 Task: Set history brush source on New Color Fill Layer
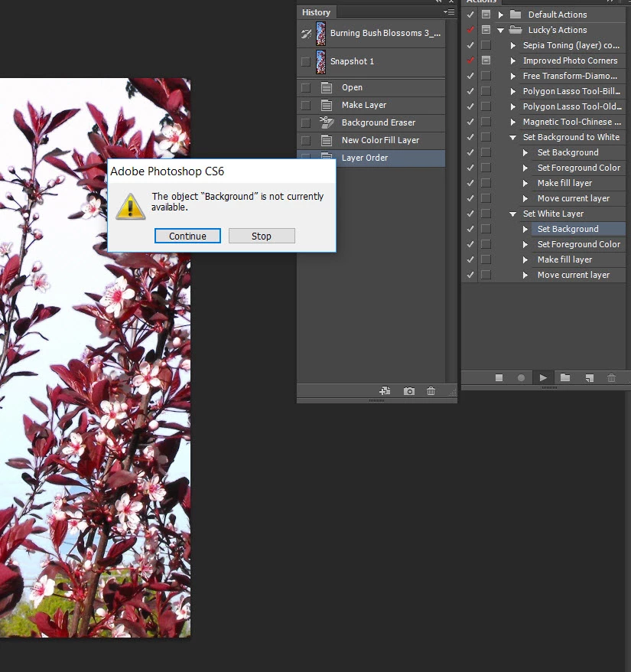click(305, 141)
